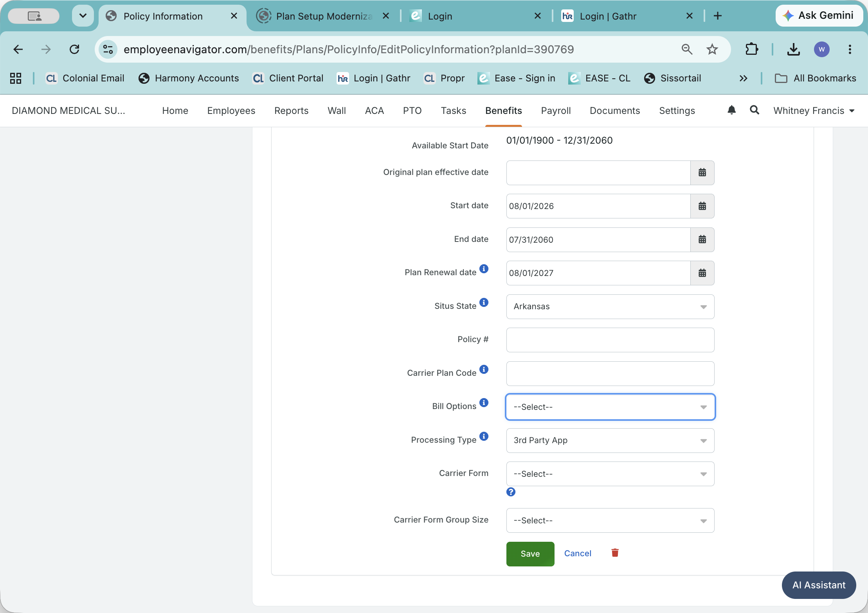Open the Processing Type dropdown
868x613 pixels.
(610, 440)
